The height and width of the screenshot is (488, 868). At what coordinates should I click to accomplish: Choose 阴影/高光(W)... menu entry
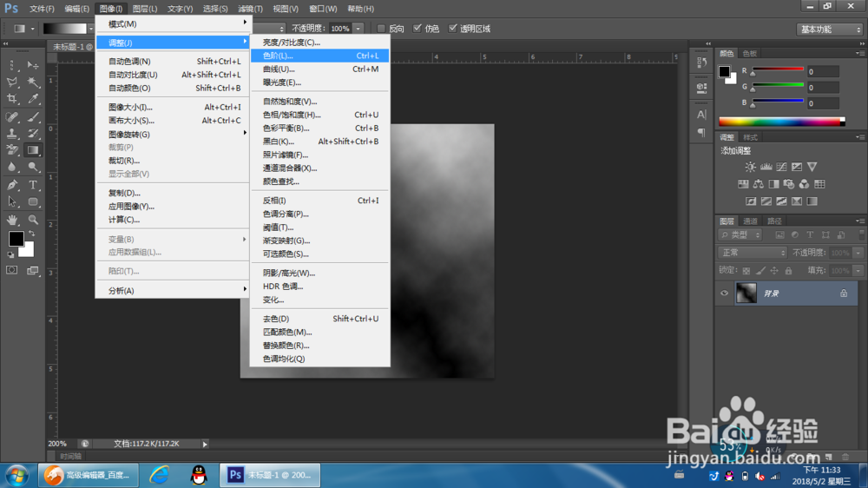pyautogui.click(x=320, y=273)
